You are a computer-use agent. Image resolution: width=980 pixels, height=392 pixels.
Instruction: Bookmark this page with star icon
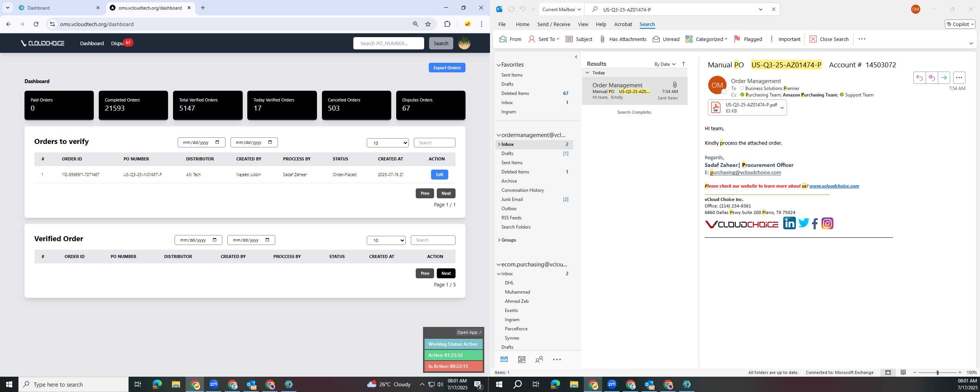pyautogui.click(x=428, y=24)
